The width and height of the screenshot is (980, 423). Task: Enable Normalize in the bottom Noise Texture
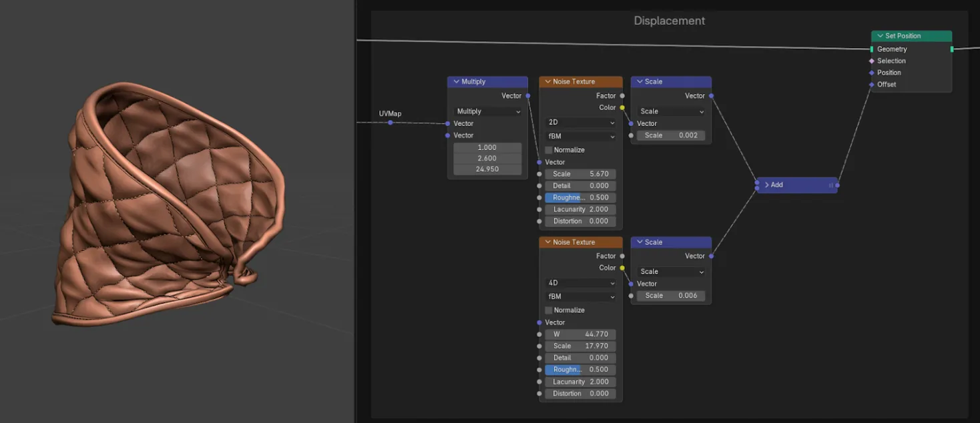(549, 310)
